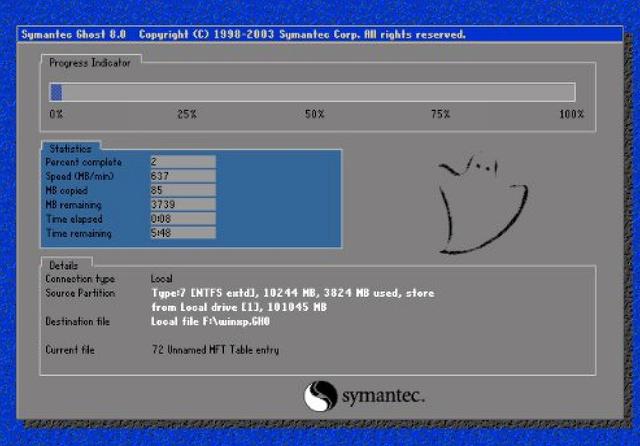Click the Statistics panel header
Viewport: 640px width, 446px height.
(x=70, y=148)
